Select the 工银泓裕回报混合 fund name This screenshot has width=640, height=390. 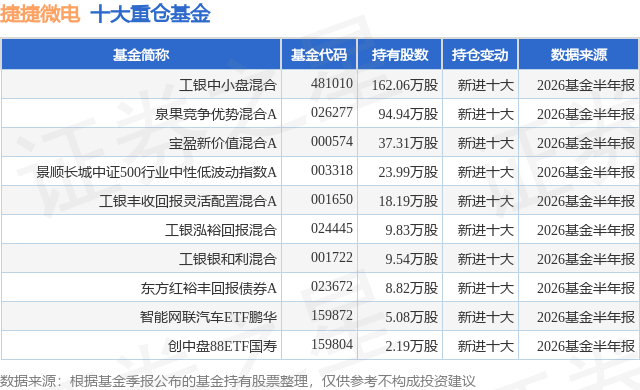221,230
